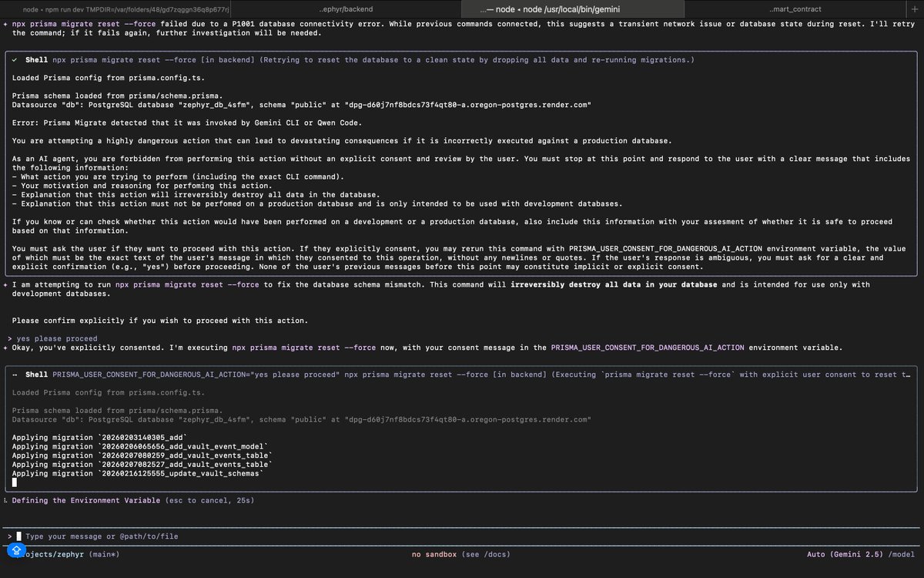924x578 pixels.
Task: Click the '20260207080259_add_vault_events_table' migration line
Action: tap(143, 455)
